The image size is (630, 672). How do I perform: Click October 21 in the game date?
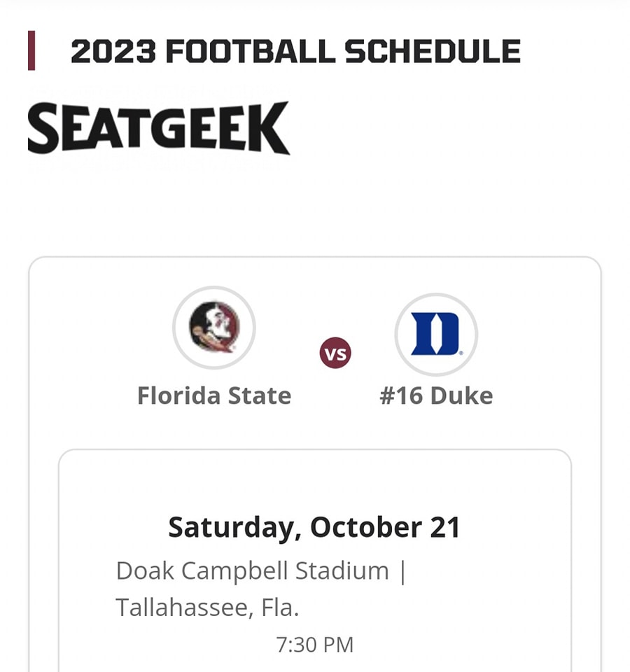tap(385, 527)
